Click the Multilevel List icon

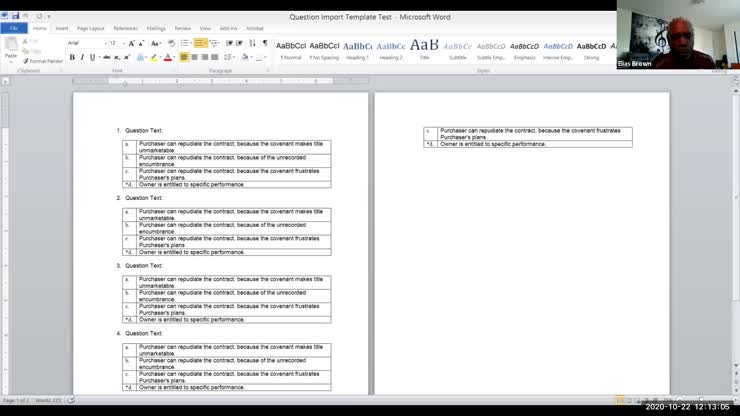click(213, 43)
